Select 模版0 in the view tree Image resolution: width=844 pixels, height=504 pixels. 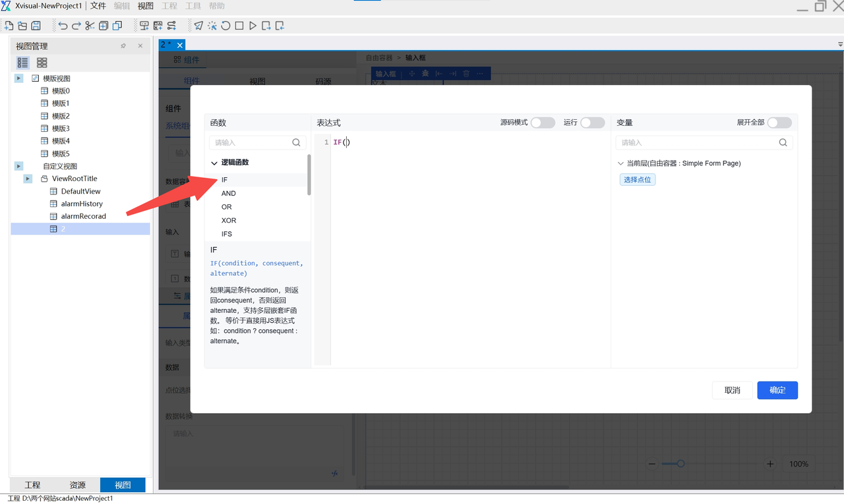(61, 91)
